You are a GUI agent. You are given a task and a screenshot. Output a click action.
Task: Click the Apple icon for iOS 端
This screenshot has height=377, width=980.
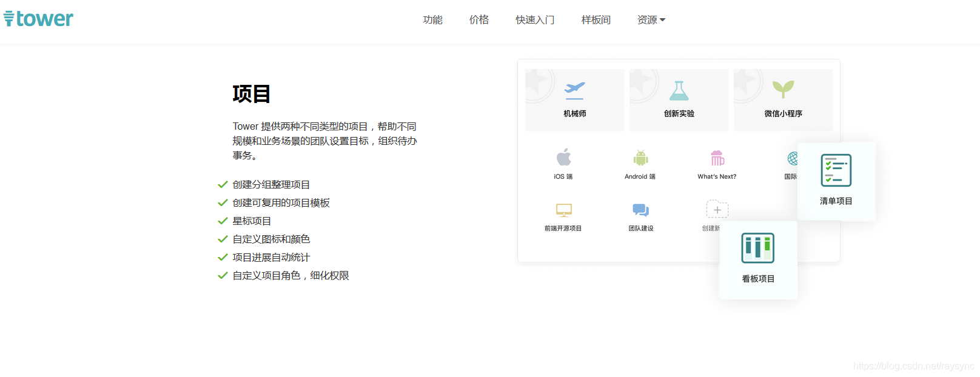[563, 157]
